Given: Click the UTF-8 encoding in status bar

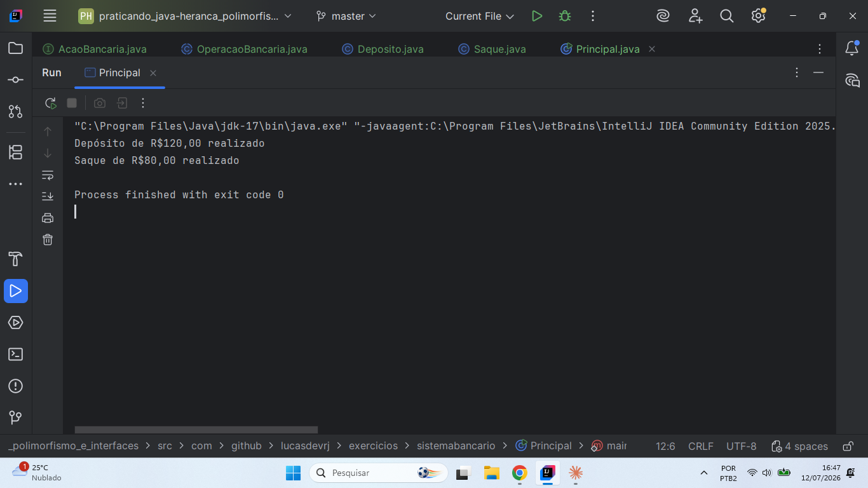Looking at the screenshot, I should [742, 446].
